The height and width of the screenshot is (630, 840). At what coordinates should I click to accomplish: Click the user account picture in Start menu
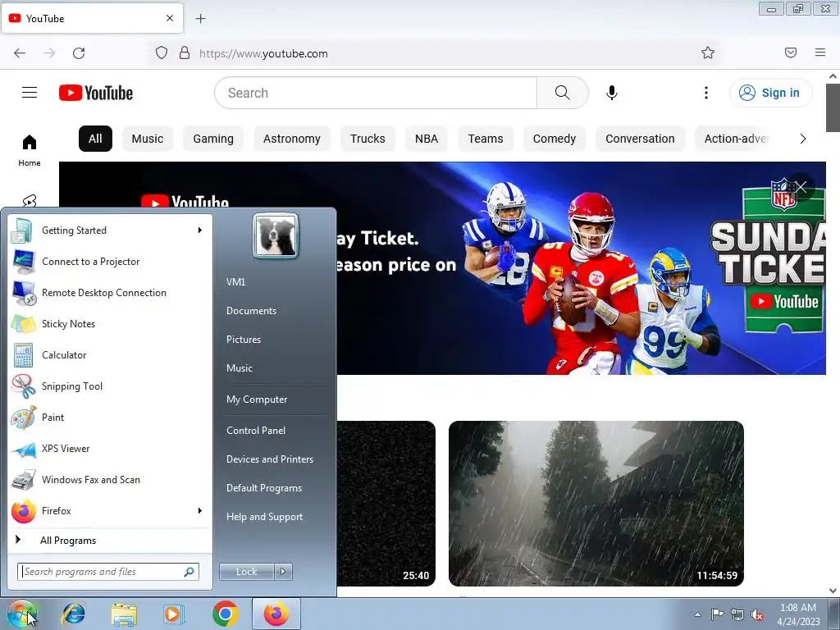tap(276, 235)
